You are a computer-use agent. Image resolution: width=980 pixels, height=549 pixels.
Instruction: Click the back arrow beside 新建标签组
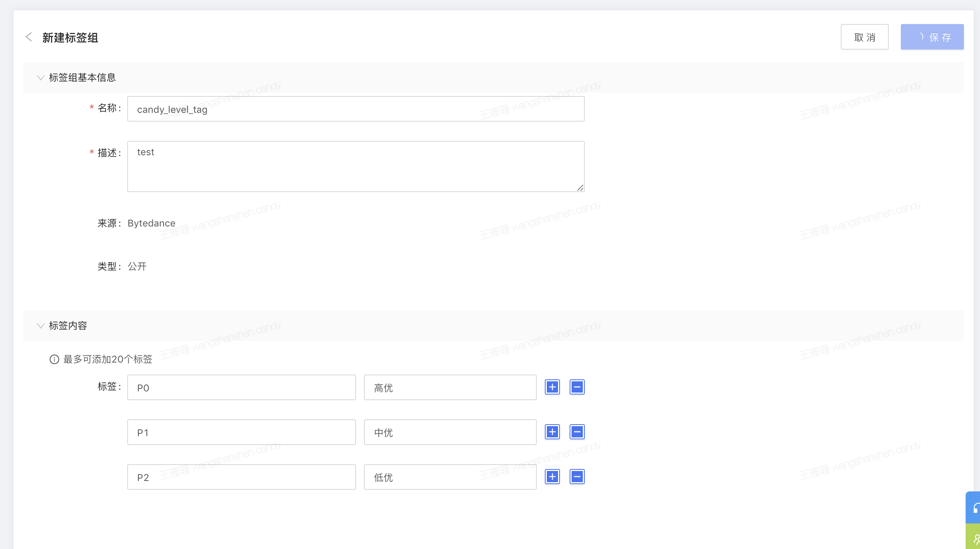[29, 37]
